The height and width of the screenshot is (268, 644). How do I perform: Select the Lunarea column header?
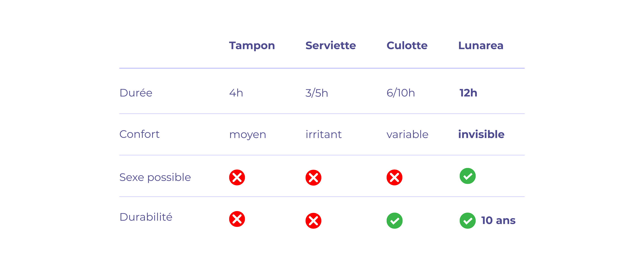(x=481, y=46)
